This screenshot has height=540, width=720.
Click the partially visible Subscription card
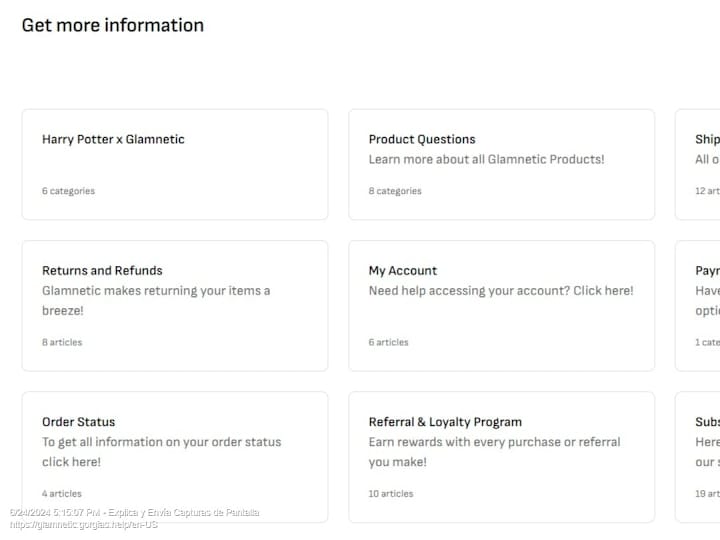(698, 457)
